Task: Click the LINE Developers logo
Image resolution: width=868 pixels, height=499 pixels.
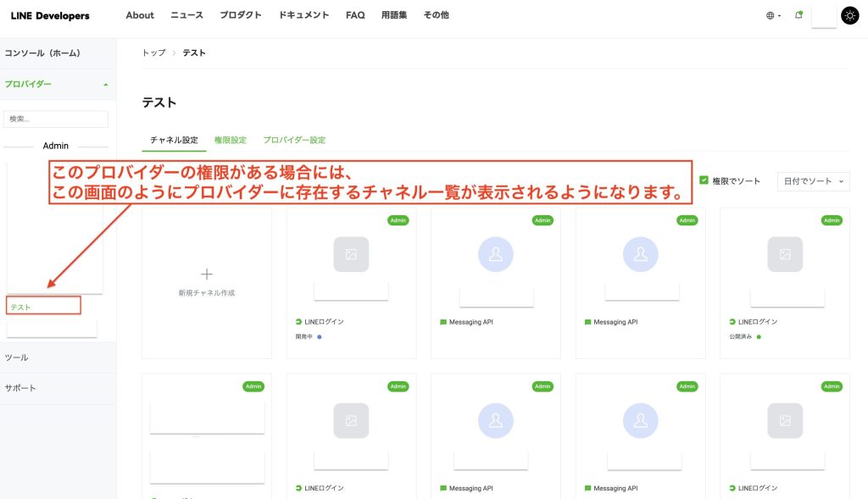Action: point(50,15)
